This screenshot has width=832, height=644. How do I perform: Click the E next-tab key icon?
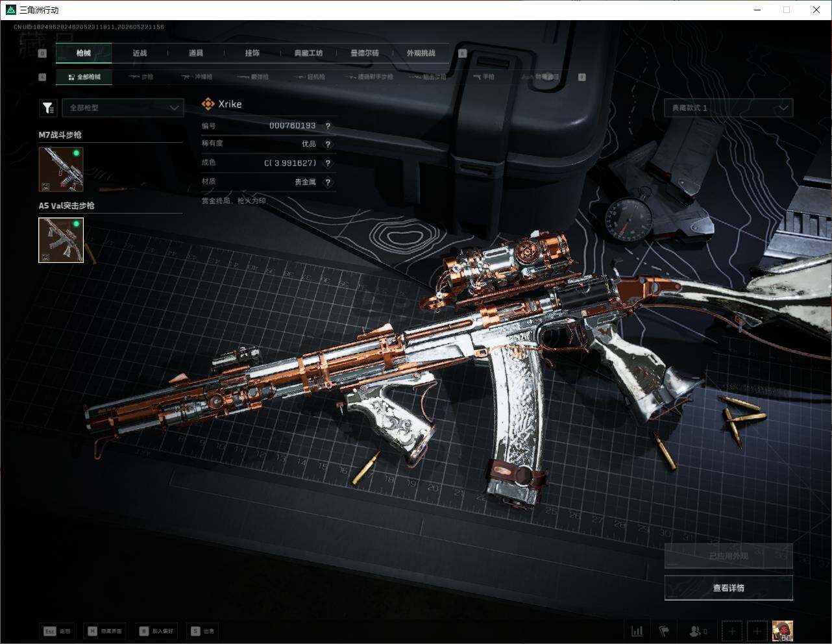coord(463,53)
